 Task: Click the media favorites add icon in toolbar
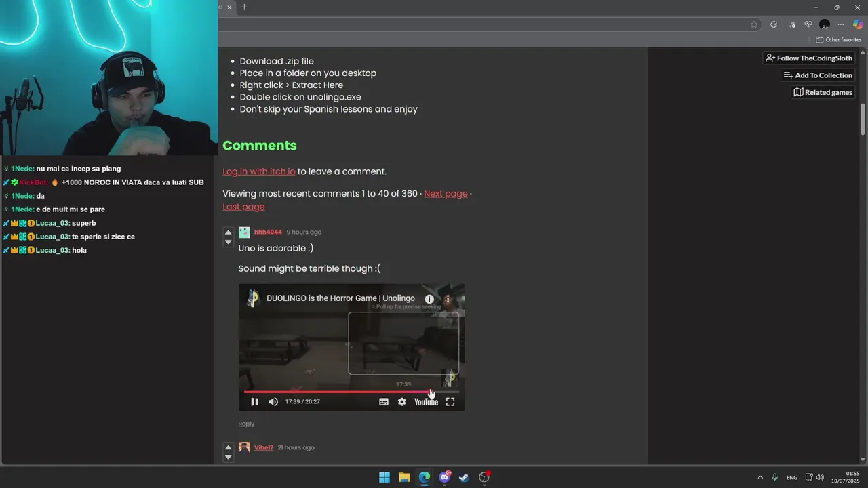[792, 24]
